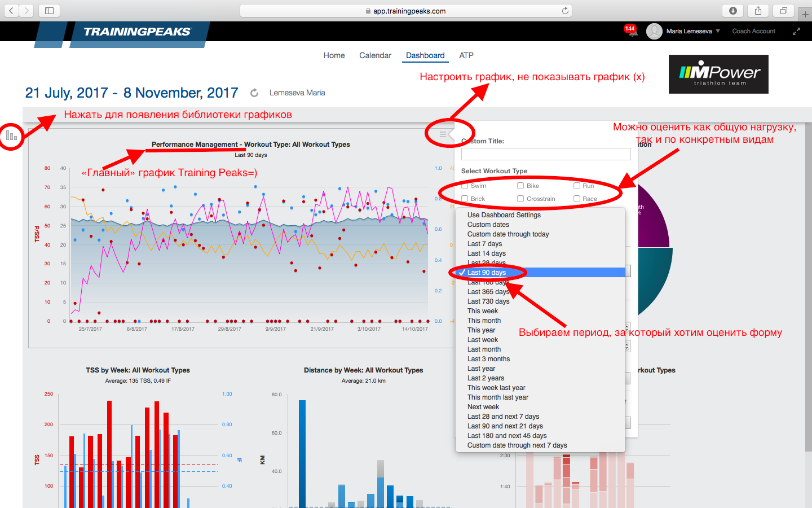Enable the Brick workout type checkbox
The height and width of the screenshot is (508, 812).
[465, 199]
